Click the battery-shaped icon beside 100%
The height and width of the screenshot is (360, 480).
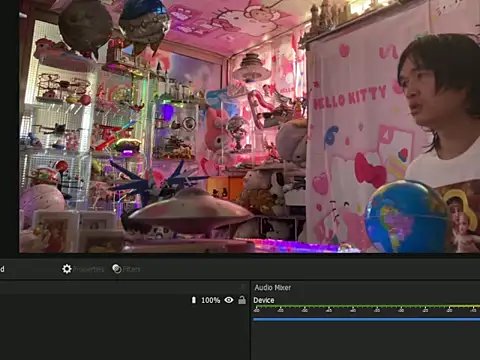tap(194, 300)
